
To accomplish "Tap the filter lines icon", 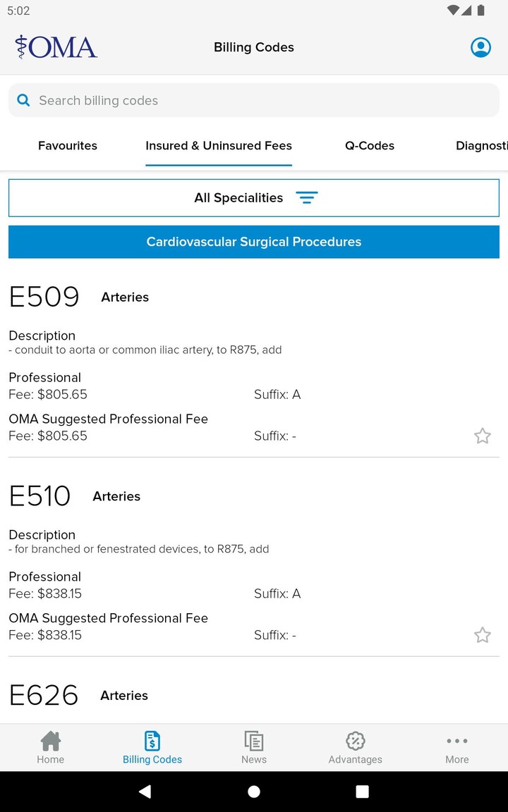I will [x=307, y=198].
